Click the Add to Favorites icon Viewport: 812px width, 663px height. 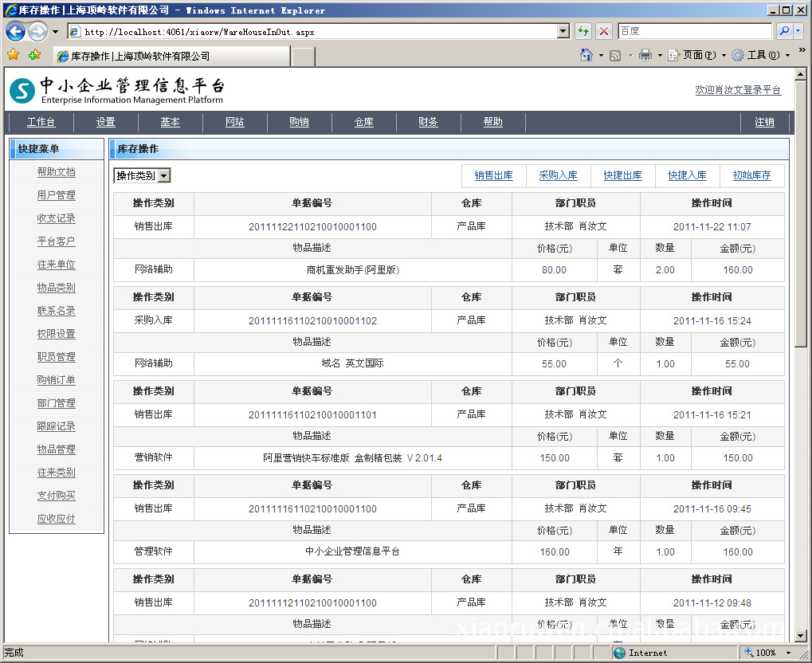pos(34,56)
